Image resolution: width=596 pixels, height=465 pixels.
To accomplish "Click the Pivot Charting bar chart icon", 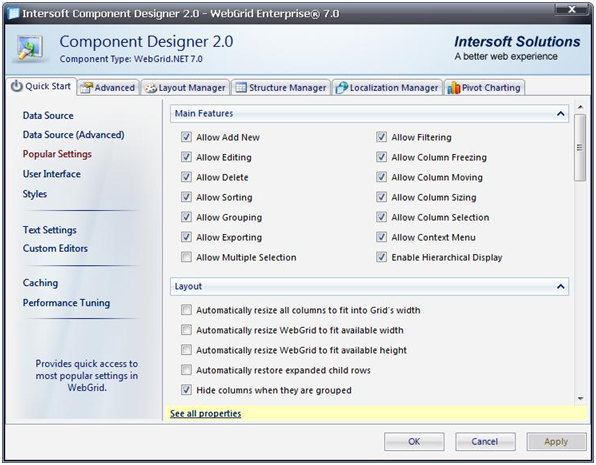I will (x=454, y=87).
